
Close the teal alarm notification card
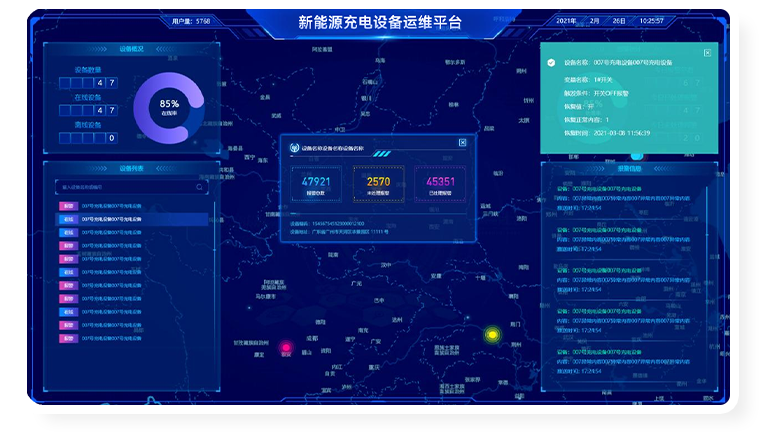[708, 52]
